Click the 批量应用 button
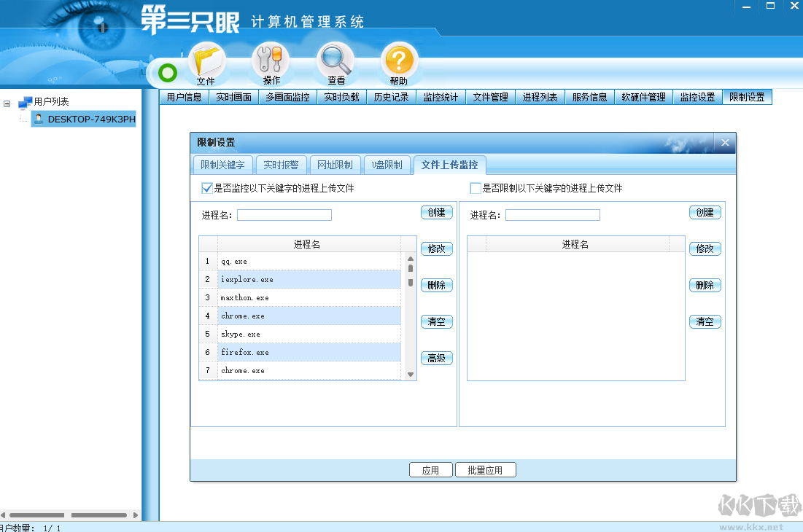The image size is (803, 532). 485,470
